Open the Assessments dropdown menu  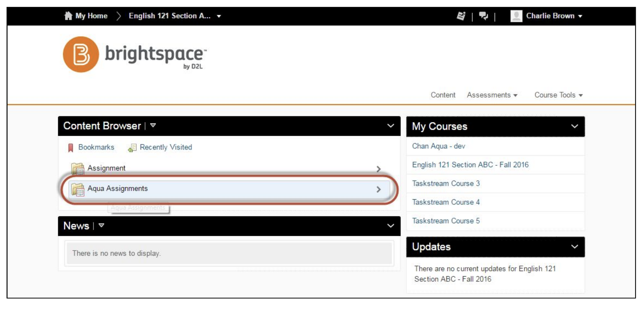(x=492, y=95)
